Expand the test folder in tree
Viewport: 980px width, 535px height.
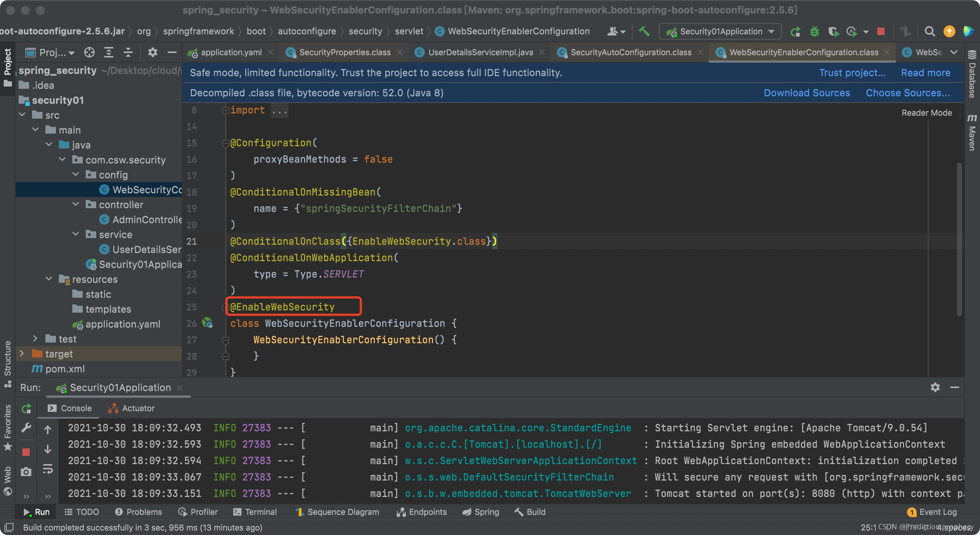[x=35, y=338]
